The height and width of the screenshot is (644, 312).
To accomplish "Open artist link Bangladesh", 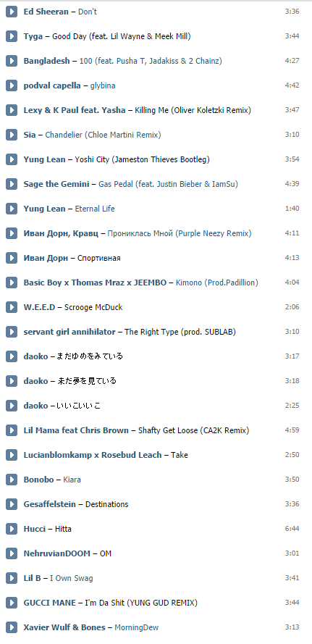I will click(x=47, y=61).
